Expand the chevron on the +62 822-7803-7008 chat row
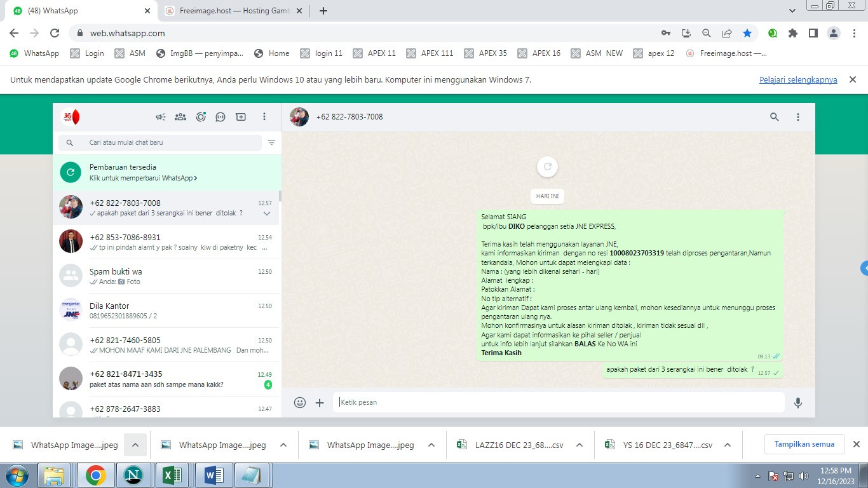868x488 pixels. (267, 214)
